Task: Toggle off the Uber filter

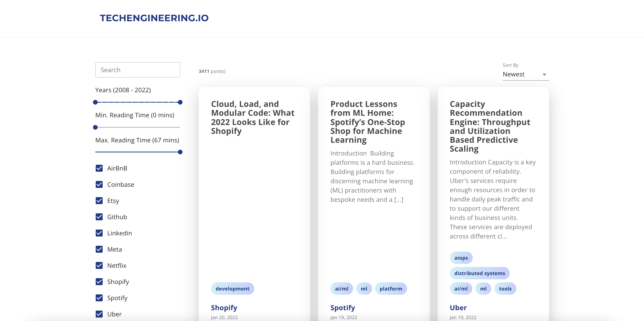Action: pos(99,314)
